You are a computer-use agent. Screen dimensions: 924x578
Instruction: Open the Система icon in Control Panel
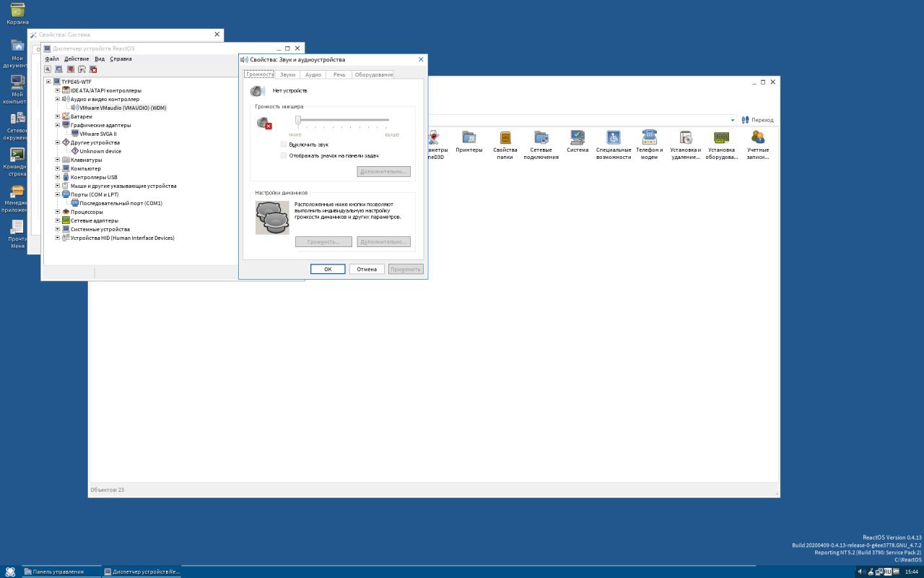click(577, 142)
